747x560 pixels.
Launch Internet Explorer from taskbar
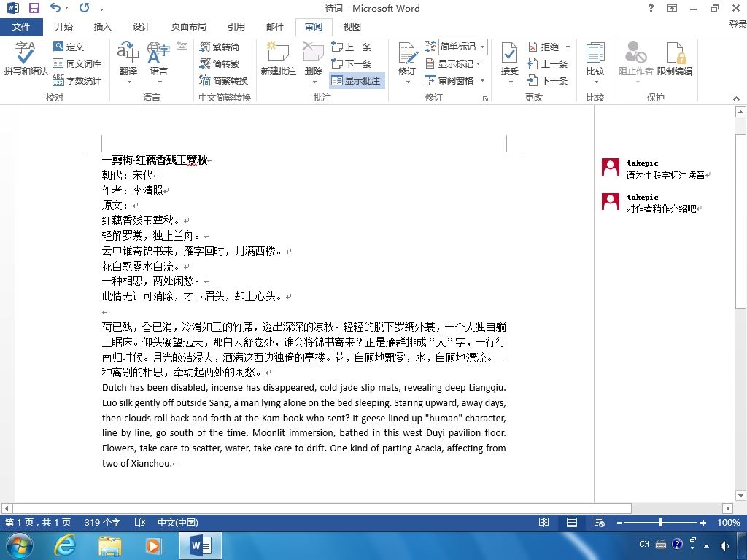64,545
